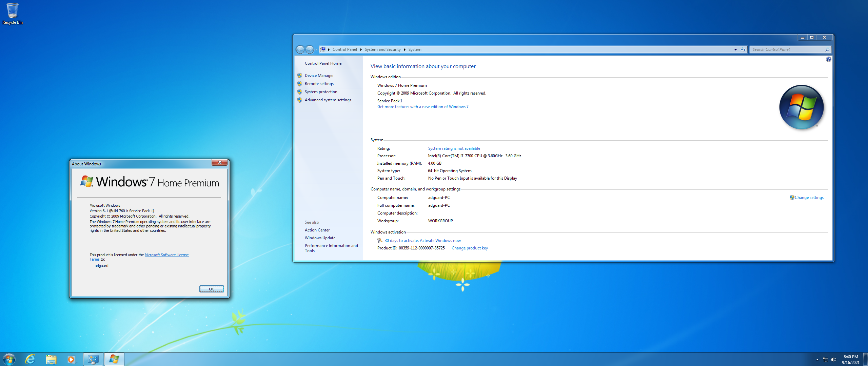Viewport: 868px width, 366px height.
Task: Show hidden tray icons arrow
Action: point(817,360)
